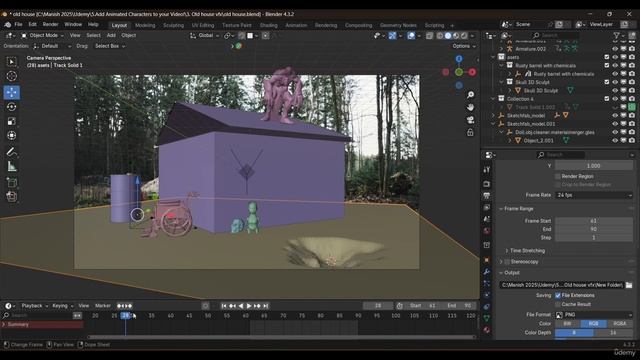Open the Material properties tab

click(x=487, y=329)
